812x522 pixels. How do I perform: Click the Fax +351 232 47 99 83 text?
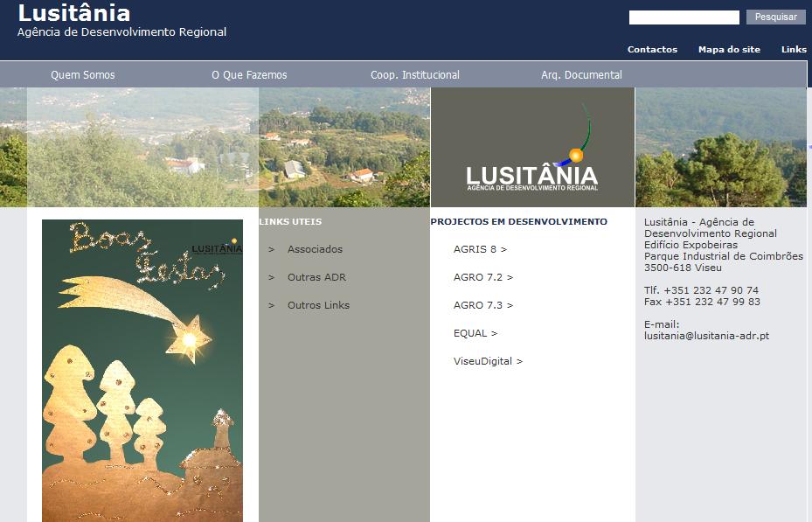tap(702, 302)
